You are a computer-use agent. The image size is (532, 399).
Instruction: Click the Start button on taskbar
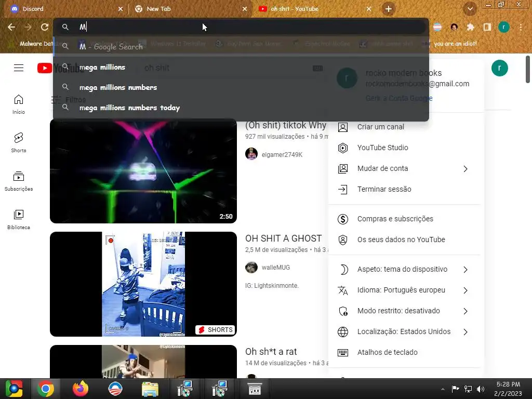pos(14,389)
